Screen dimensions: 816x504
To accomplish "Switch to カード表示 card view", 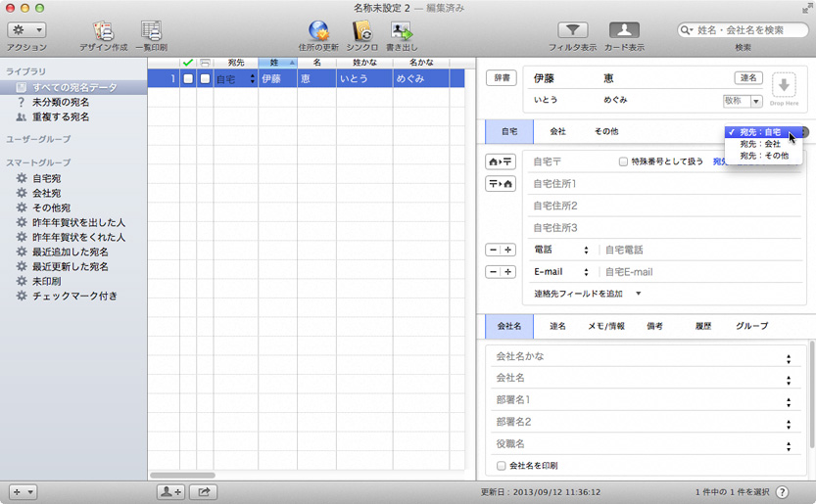I will (624, 30).
